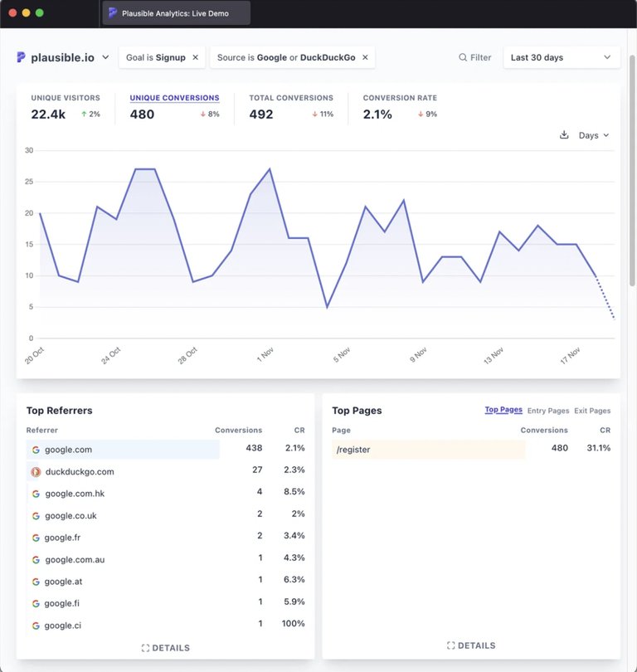Switch to the Exit Pages tab
Image resolution: width=637 pixels, height=672 pixels.
(591, 410)
